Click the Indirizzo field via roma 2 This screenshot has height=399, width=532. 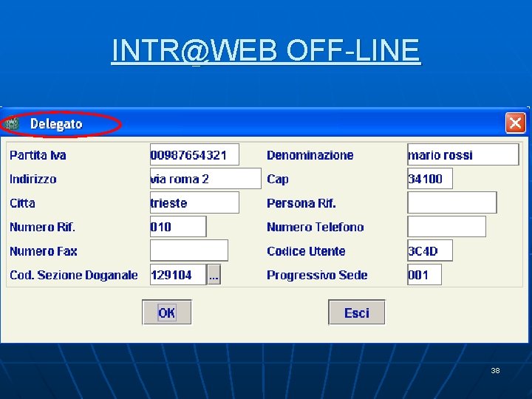point(205,179)
